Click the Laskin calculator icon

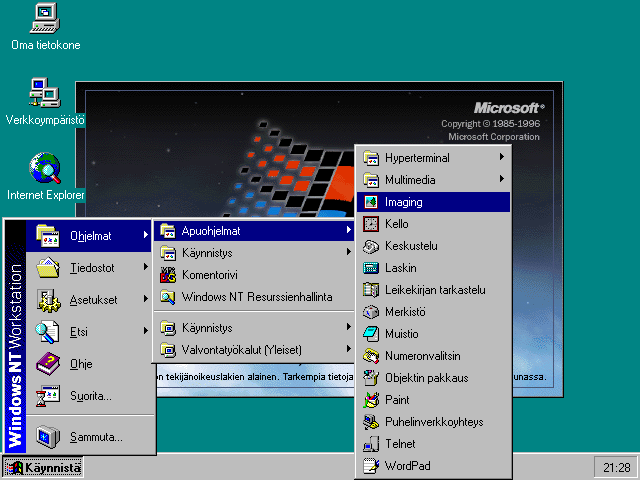370,268
